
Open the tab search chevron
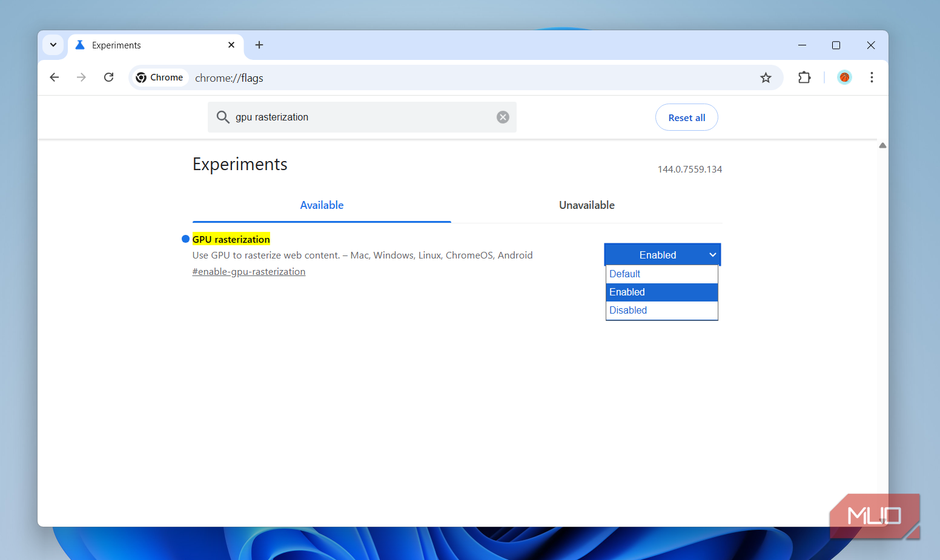53,45
